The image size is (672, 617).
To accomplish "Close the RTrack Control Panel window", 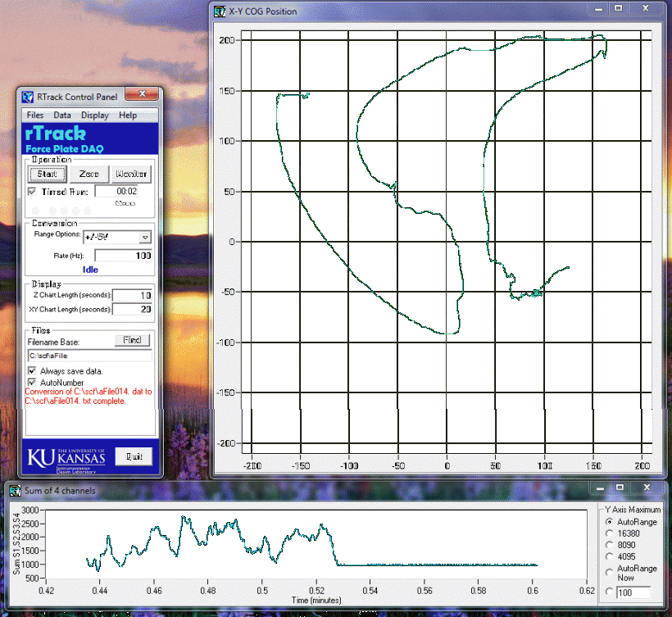I will tap(141, 94).
